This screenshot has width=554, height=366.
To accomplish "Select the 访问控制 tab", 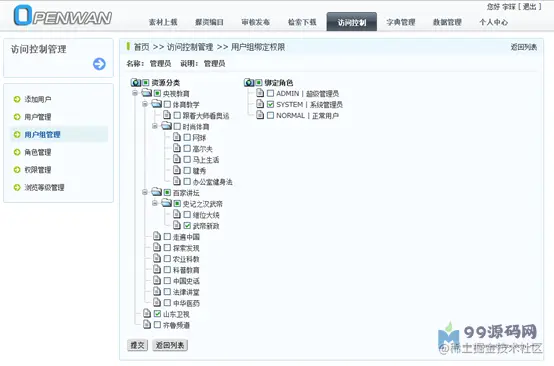I will 352,22.
